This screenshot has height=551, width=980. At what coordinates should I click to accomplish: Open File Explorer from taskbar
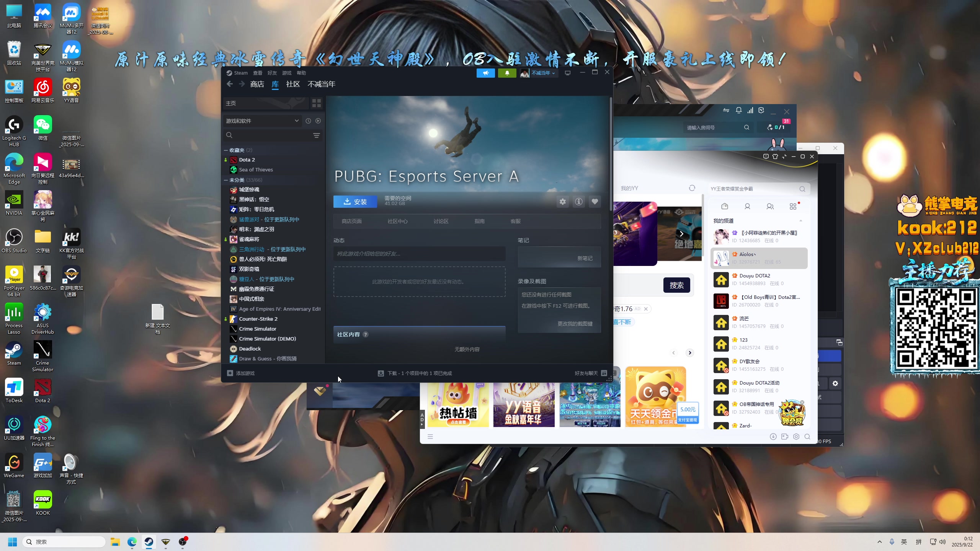coord(115,542)
